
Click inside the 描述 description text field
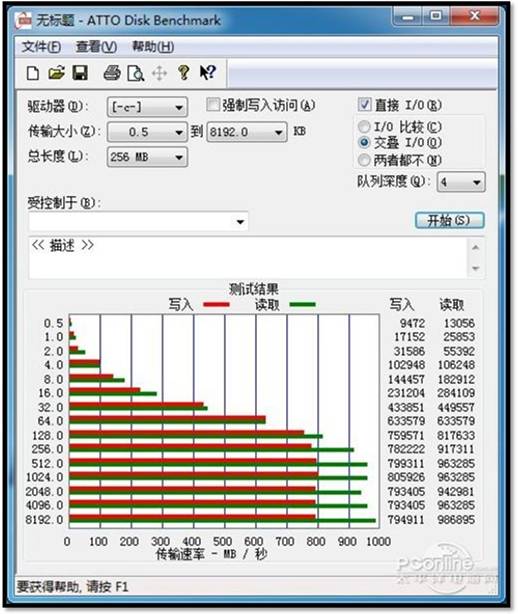(x=249, y=258)
